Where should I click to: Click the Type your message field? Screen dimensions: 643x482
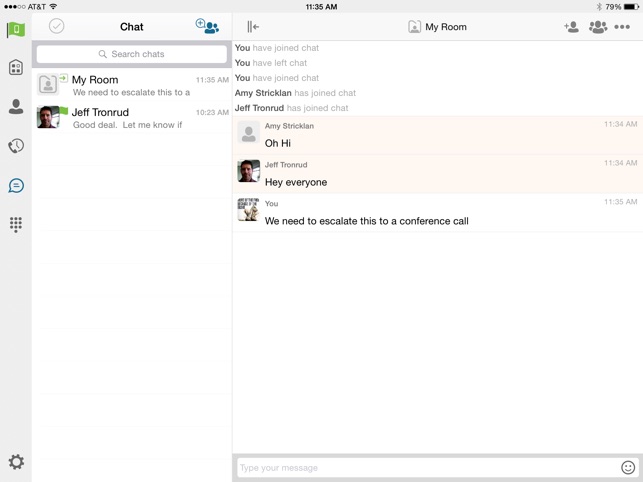(x=429, y=468)
